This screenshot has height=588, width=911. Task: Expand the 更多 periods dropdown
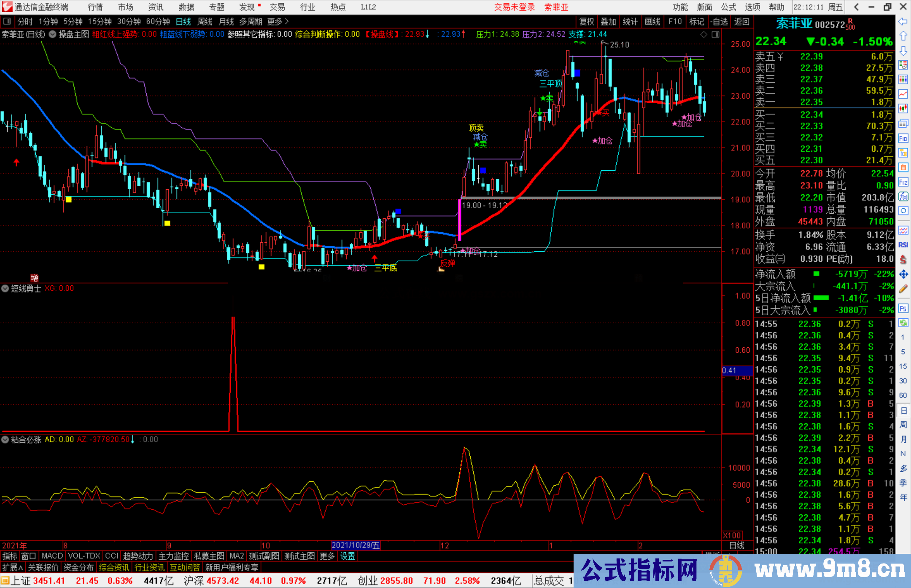[278, 21]
